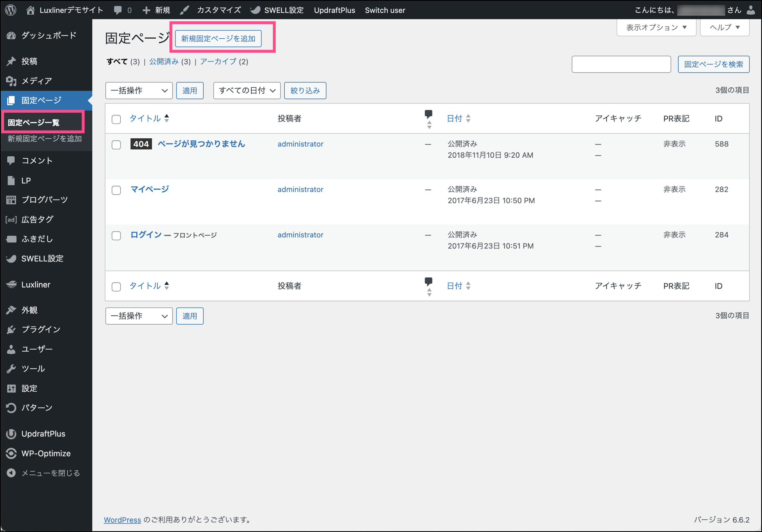Image resolution: width=762 pixels, height=532 pixels.
Task: Open the プラグイン plugins icon
Action: coord(11,330)
